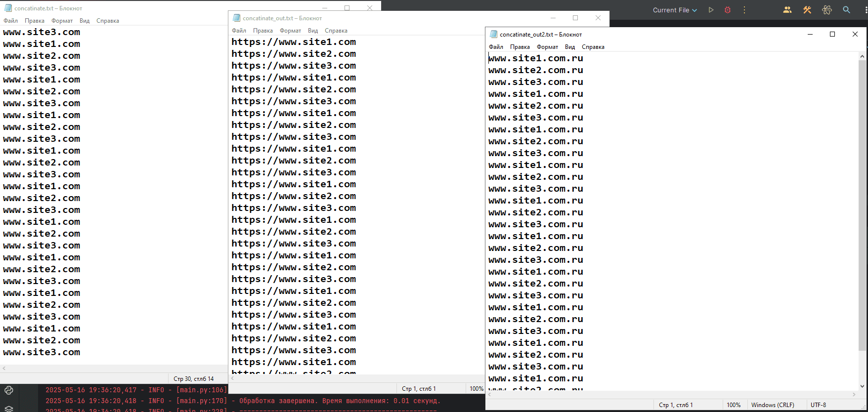The height and width of the screenshot is (412, 868).
Task: Click Стр 1, стлб 1 status in concatinate_out.txt
Action: click(419, 389)
